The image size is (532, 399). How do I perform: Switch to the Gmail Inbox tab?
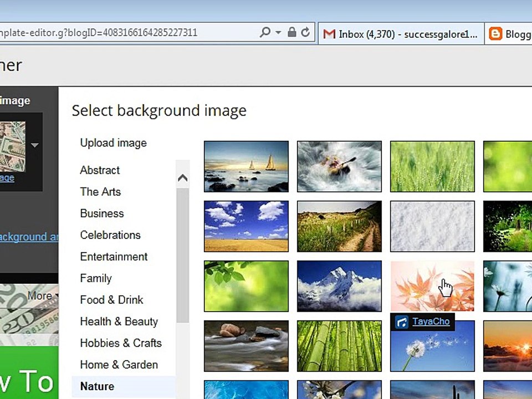[401, 34]
